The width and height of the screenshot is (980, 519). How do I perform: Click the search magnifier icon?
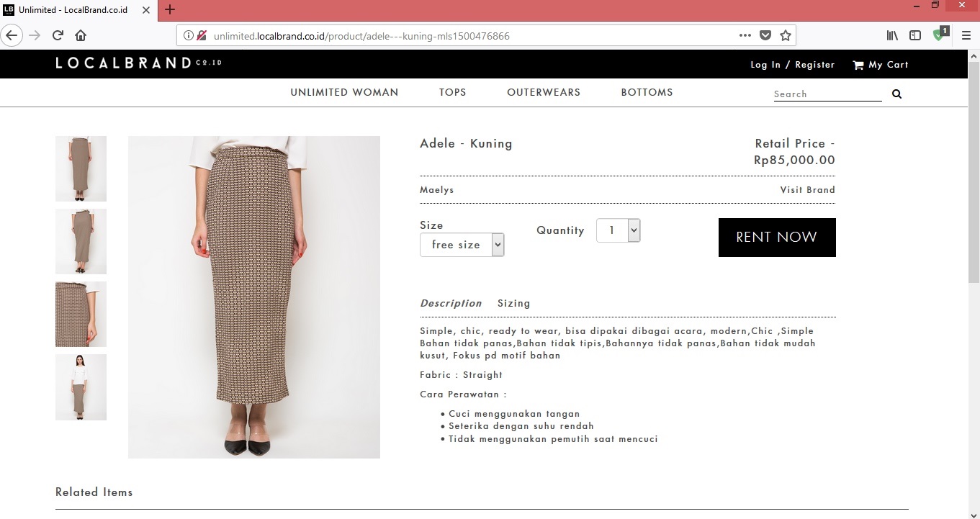896,94
